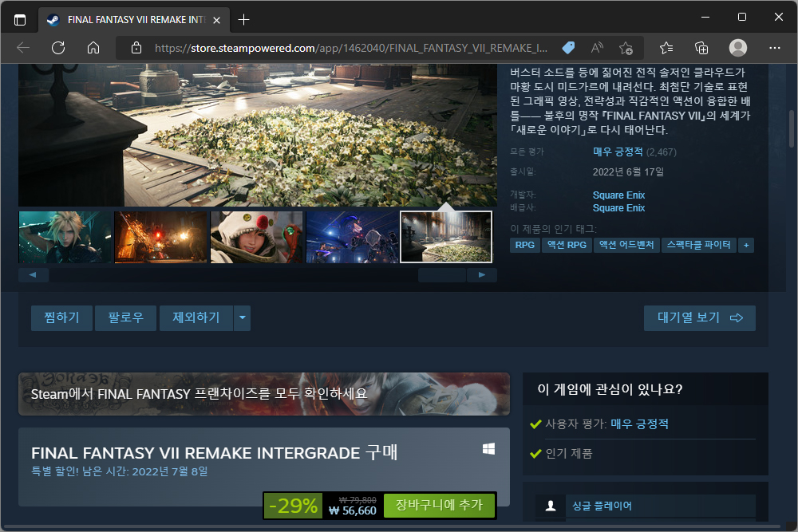
Task: Select the fiery sparks battle thumbnail
Action: pyautogui.click(x=161, y=237)
